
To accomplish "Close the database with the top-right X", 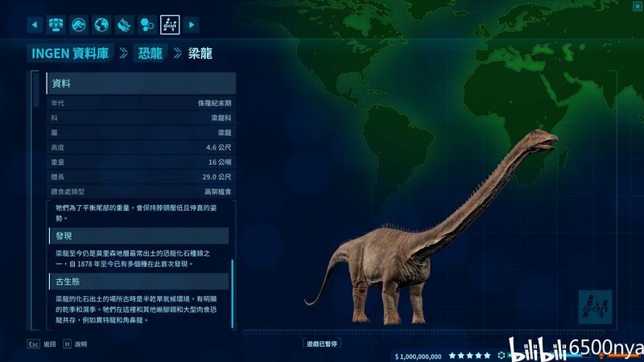I will click(638, 6).
